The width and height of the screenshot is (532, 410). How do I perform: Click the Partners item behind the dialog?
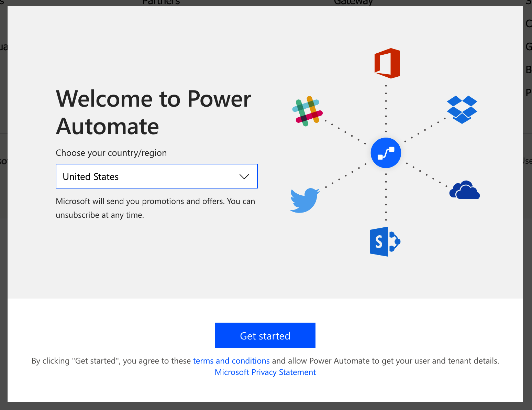[x=161, y=2]
